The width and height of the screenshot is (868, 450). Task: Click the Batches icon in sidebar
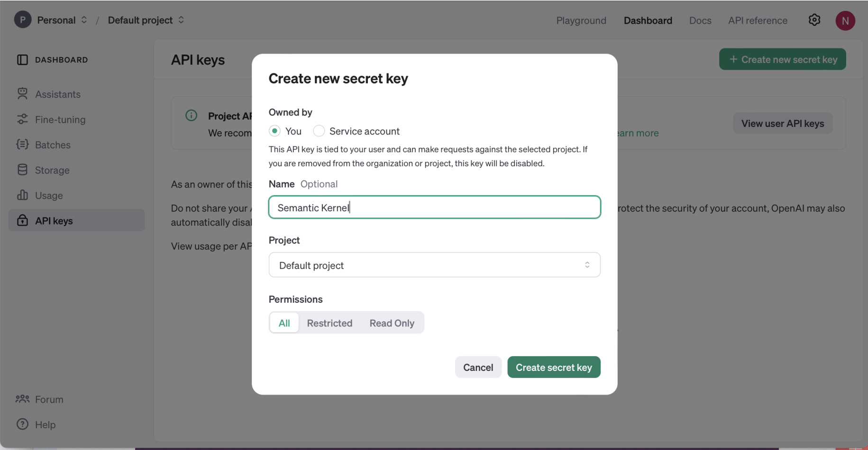point(22,144)
